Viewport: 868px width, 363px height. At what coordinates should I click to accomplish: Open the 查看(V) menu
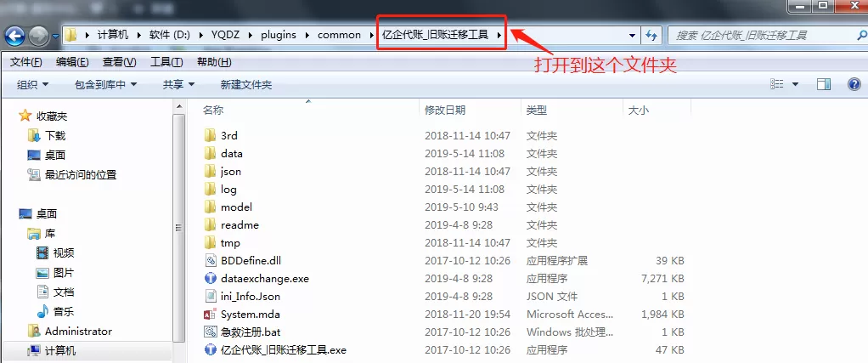[119, 62]
